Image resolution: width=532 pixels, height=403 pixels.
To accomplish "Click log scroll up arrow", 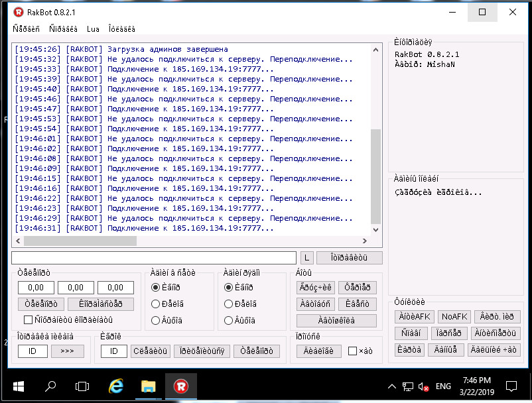I will pos(375,50).
